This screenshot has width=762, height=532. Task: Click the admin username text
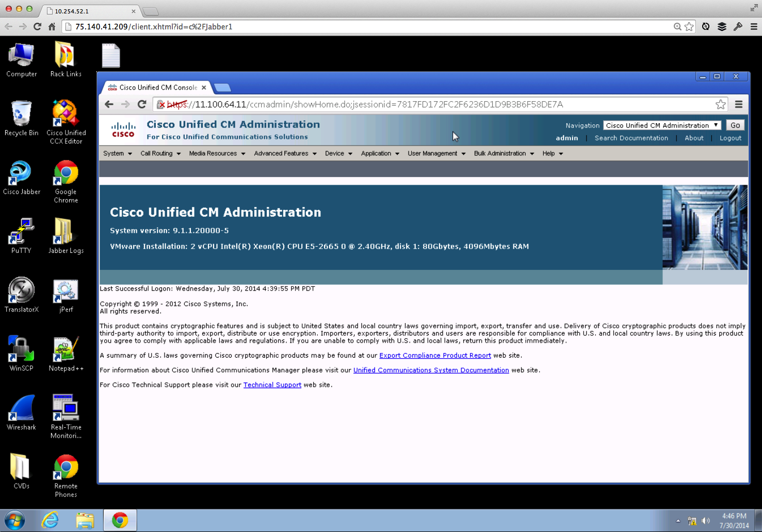(x=566, y=138)
